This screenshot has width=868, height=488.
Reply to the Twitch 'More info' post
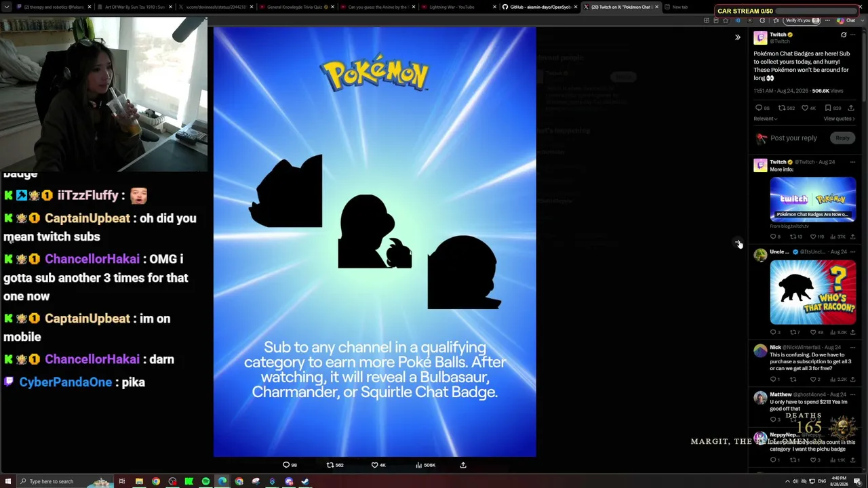(x=772, y=237)
